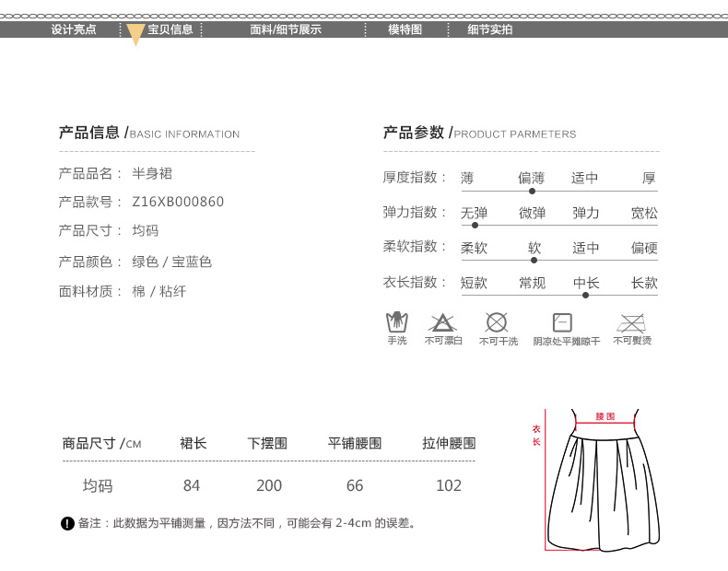Click the 备注 measurement note text

(x=247, y=523)
